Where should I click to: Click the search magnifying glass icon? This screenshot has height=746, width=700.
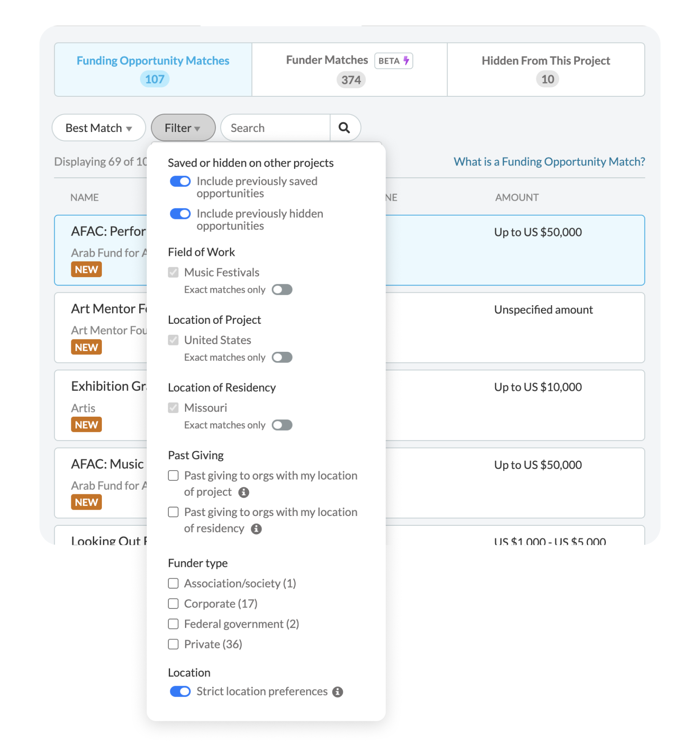click(344, 127)
